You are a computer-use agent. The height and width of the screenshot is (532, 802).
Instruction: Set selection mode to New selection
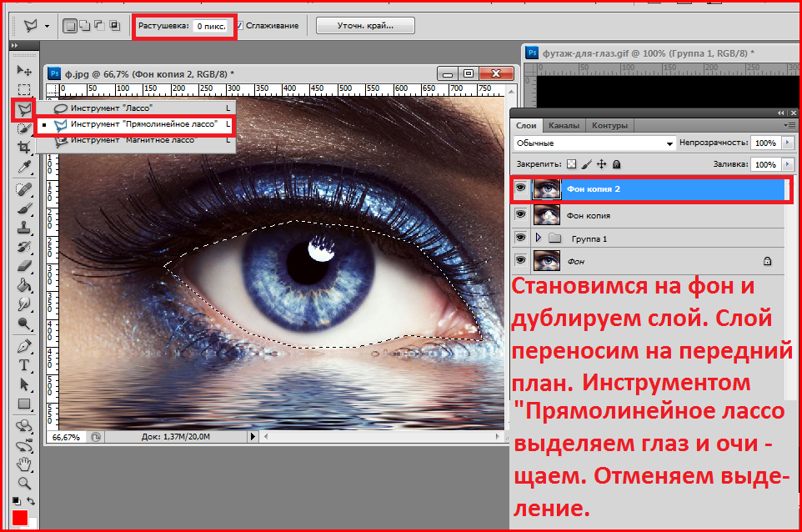[x=70, y=26]
